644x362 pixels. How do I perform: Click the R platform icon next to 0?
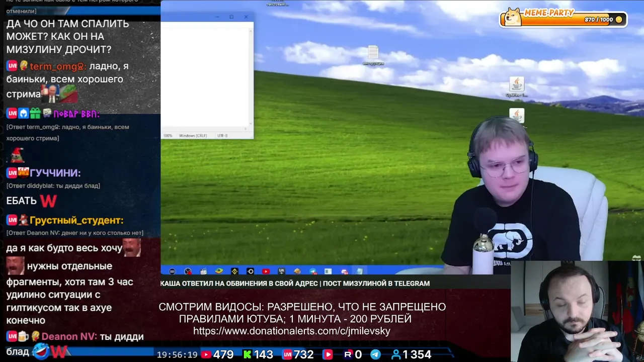(x=348, y=354)
